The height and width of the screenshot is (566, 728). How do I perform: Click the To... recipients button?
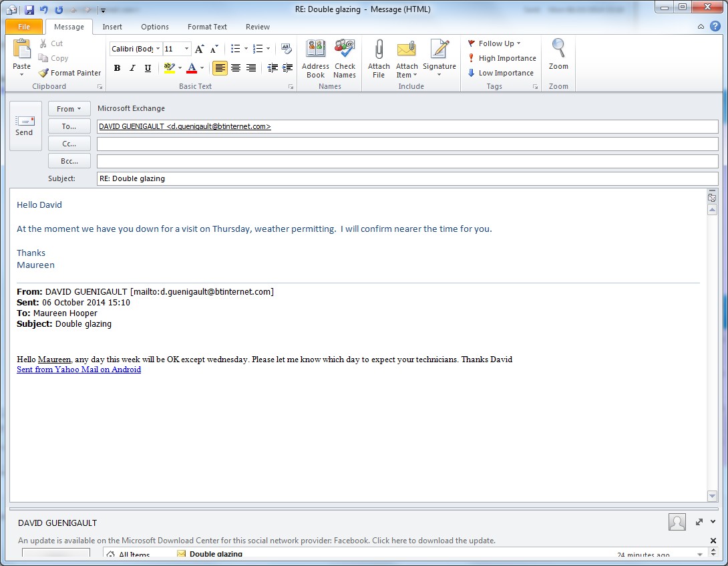[69, 126]
